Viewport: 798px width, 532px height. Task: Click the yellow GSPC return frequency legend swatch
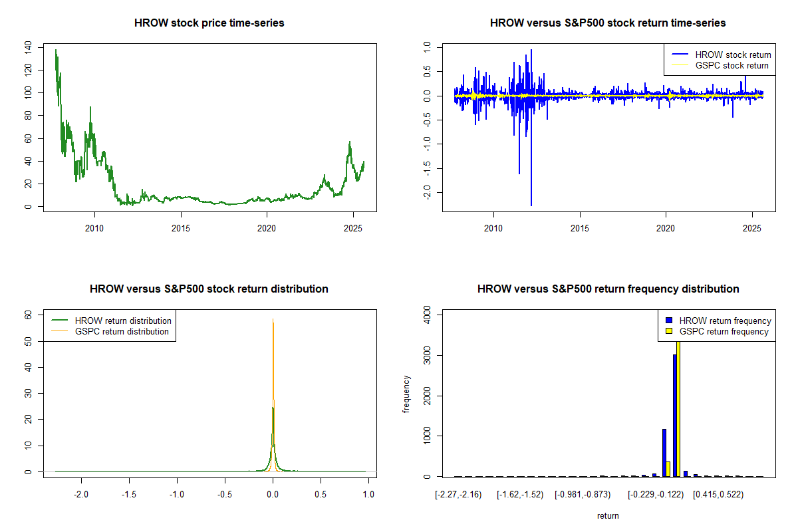tap(668, 331)
